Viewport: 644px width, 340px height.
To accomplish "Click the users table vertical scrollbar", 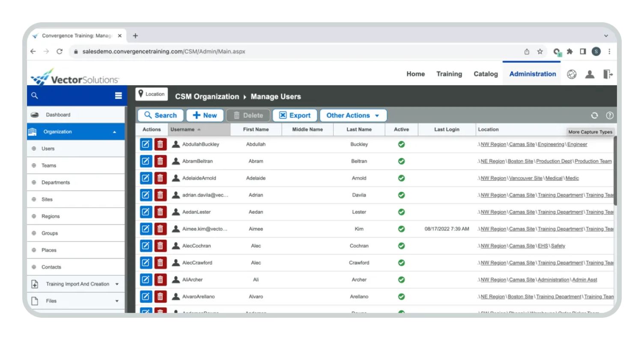I will click(x=615, y=170).
